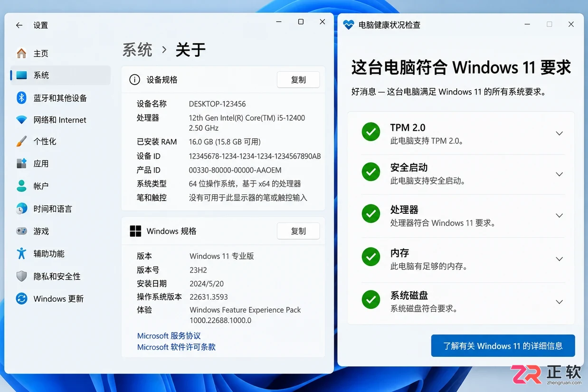
Task: Click processor value 12th Gen Intel Core i5-12400
Action: coord(247,123)
